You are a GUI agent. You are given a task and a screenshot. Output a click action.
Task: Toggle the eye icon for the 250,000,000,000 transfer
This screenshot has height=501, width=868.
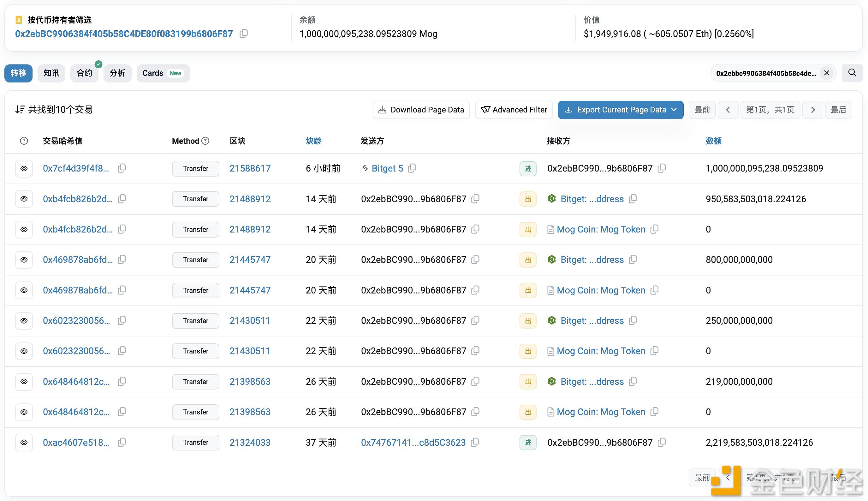click(x=24, y=321)
